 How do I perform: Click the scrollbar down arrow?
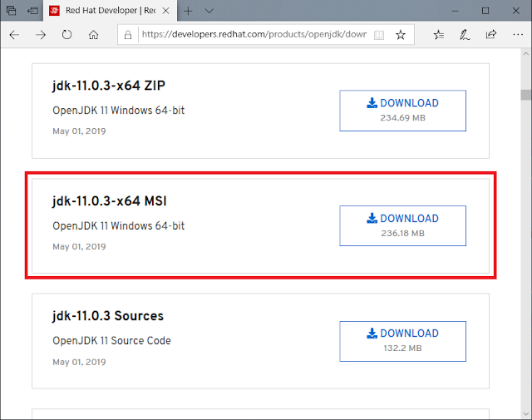[x=526, y=414]
